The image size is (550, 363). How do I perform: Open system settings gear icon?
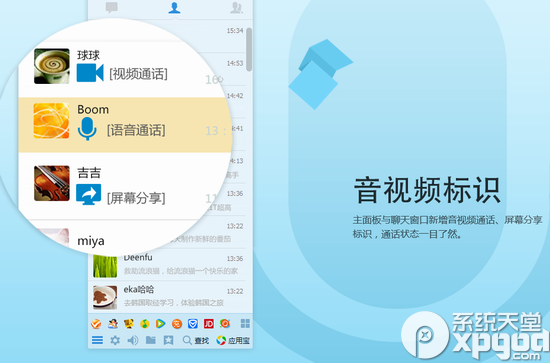pos(115,340)
